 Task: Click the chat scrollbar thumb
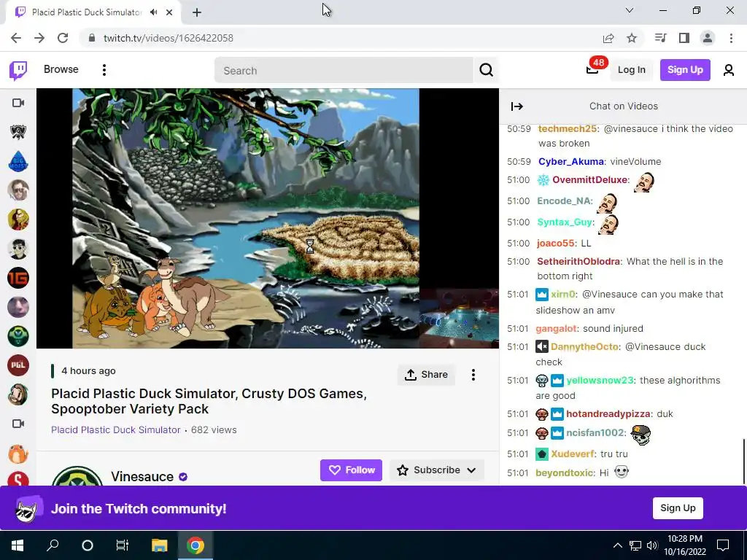point(743,462)
